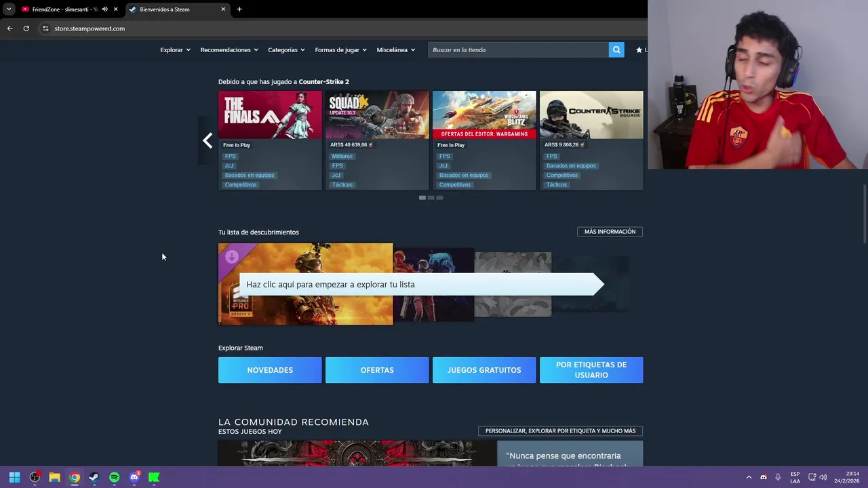Select the first carousel page dot
Screen dimensions: 868x488
422,197
